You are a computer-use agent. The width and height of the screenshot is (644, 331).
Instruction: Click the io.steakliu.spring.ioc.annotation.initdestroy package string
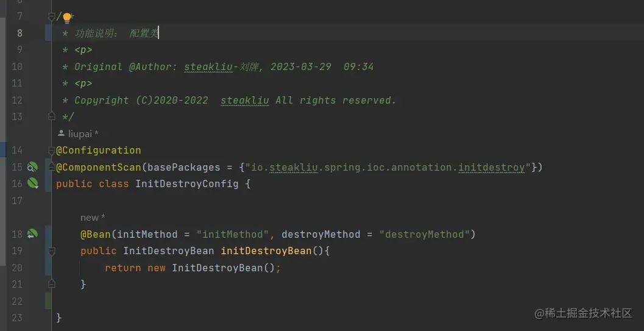[388, 167]
